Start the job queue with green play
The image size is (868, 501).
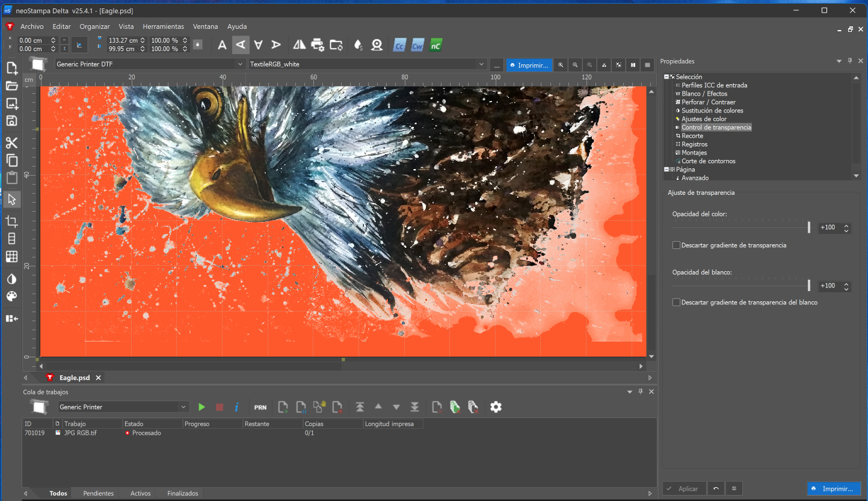point(202,407)
